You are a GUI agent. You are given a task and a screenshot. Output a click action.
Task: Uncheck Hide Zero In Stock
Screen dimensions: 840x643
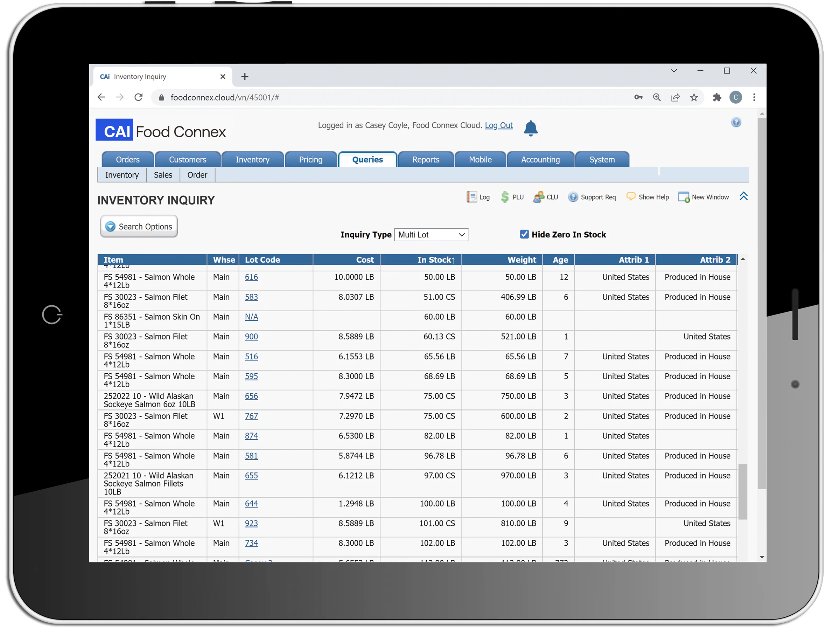(524, 234)
